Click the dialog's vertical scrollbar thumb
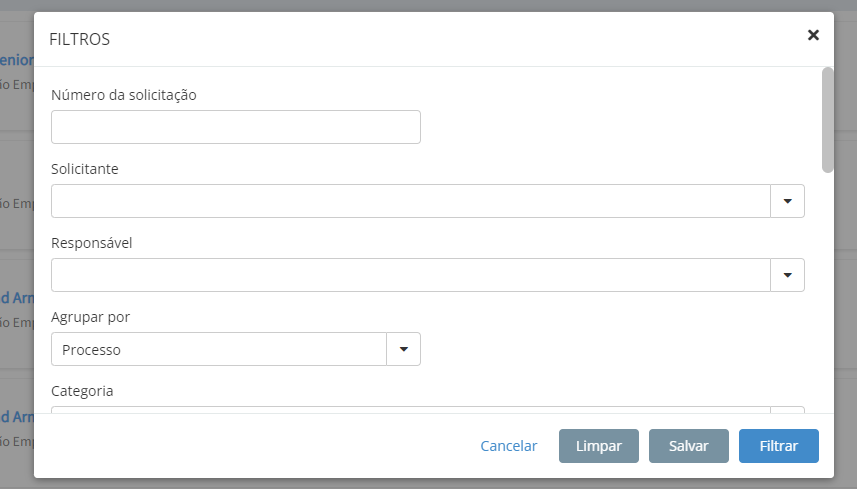This screenshot has width=857, height=489. pyautogui.click(x=827, y=119)
